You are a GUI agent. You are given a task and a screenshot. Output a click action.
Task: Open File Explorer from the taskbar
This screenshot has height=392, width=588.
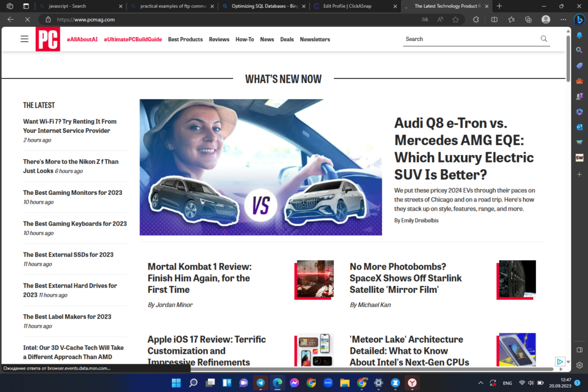[x=344, y=382]
